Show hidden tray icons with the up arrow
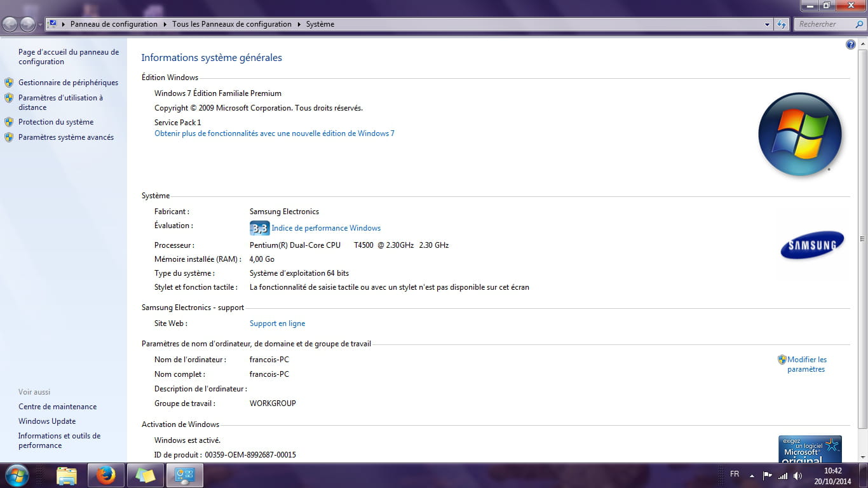 point(752,475)
